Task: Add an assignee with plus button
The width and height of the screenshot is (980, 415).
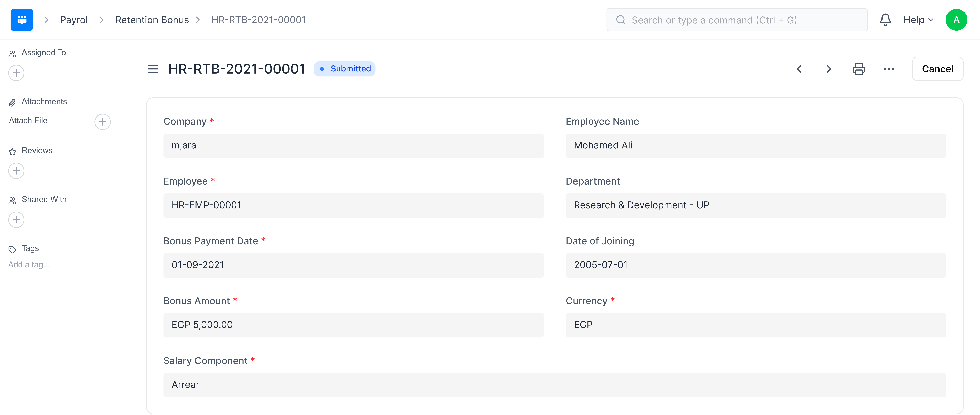Action: (x=16, y=73)
